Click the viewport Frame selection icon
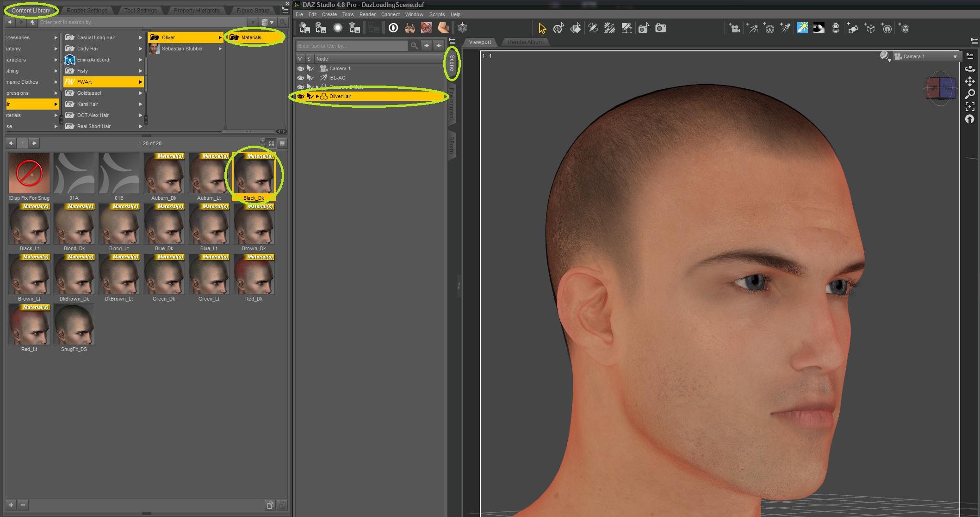This screenshot has width=980, height=517. (970, 106)
